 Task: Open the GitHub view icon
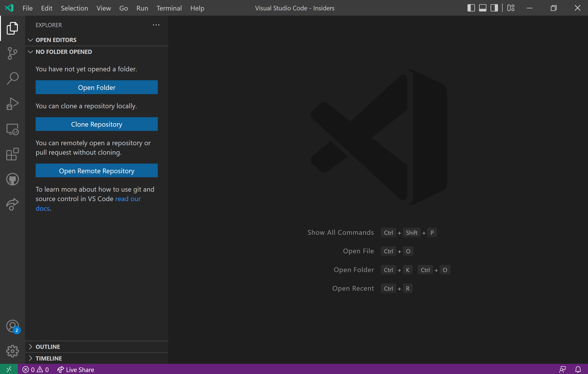point(12,179)
